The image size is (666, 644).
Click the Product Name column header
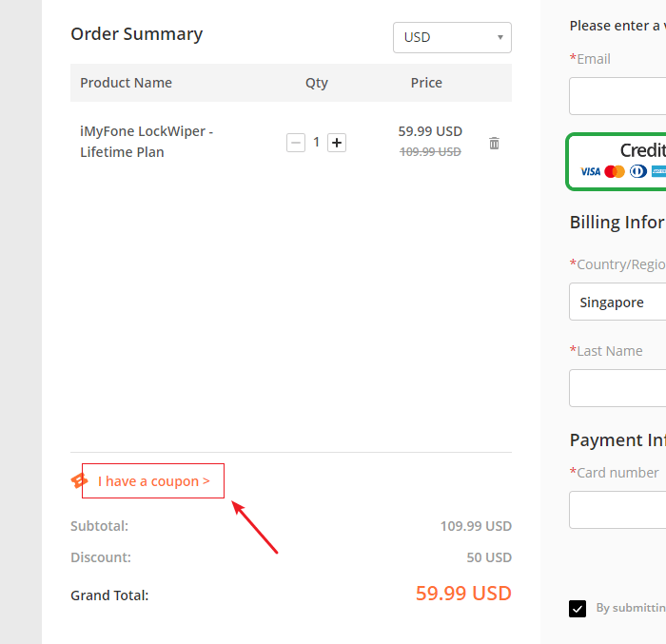click(127, 83)
